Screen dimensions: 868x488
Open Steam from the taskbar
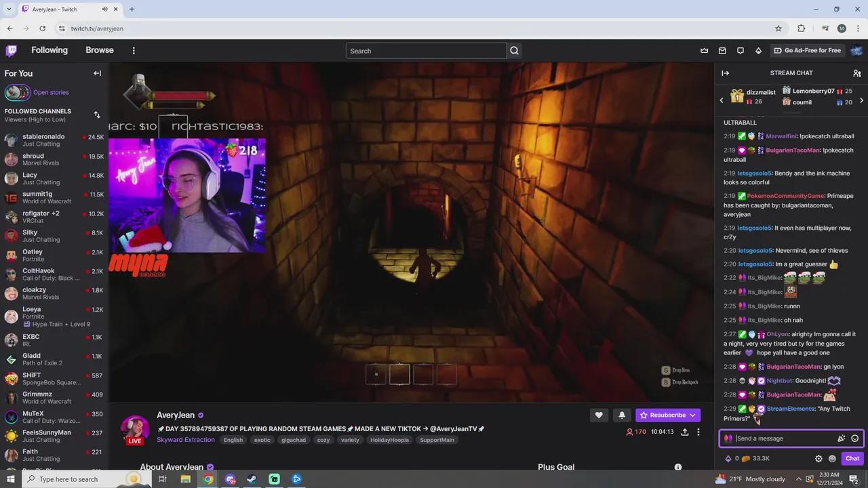click(252, 479)
